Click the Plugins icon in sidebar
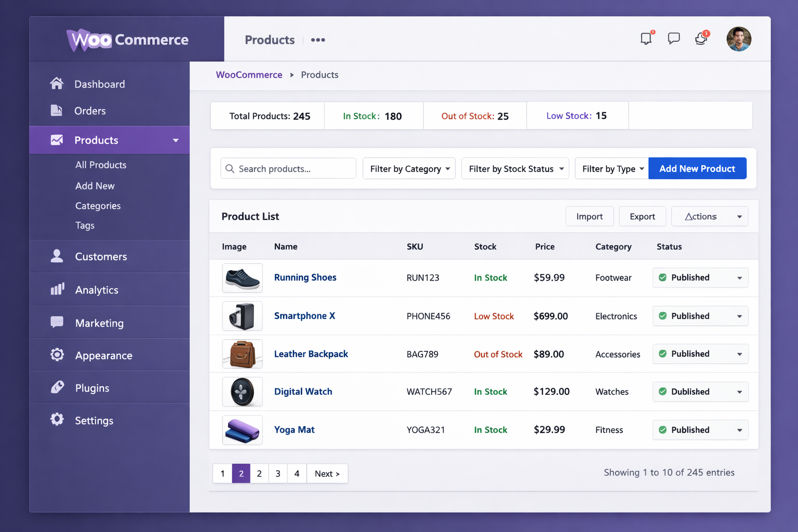 click(x=57, y=388)
